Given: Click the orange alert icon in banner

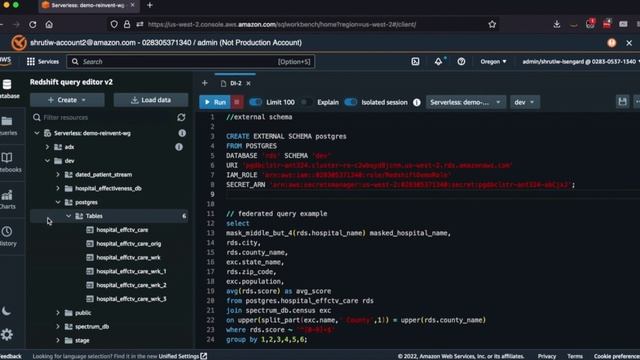Looking at the screenshot, I should (611, 43).
